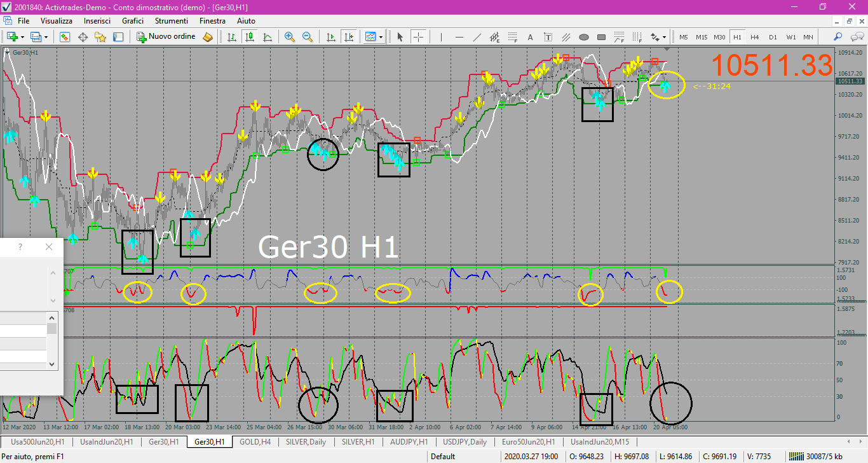868x463 pixels.
Task: Zoom out of the chart
Action: tap(308, 37)
